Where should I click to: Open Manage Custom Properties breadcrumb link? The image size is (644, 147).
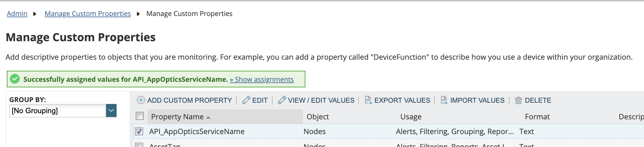point(88,14)
